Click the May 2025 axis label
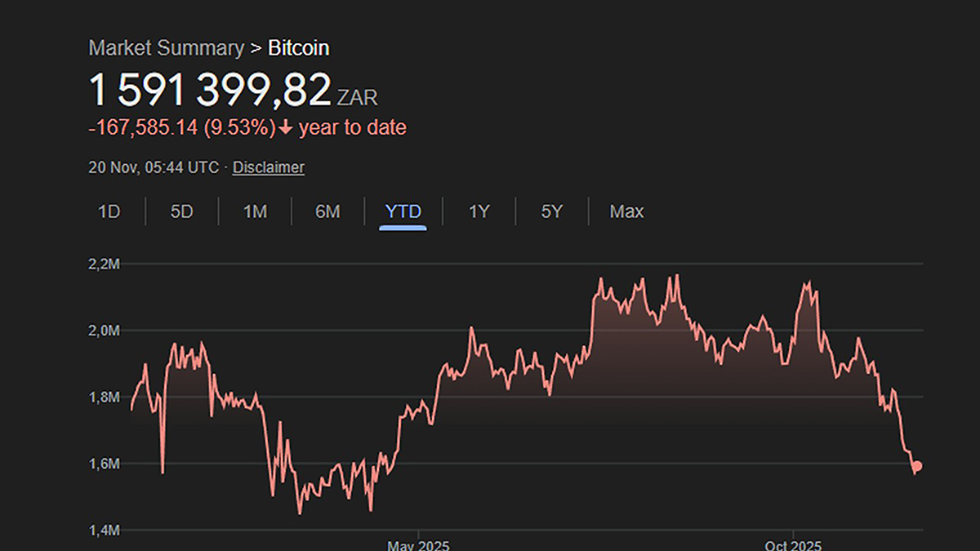 (419, 544)
